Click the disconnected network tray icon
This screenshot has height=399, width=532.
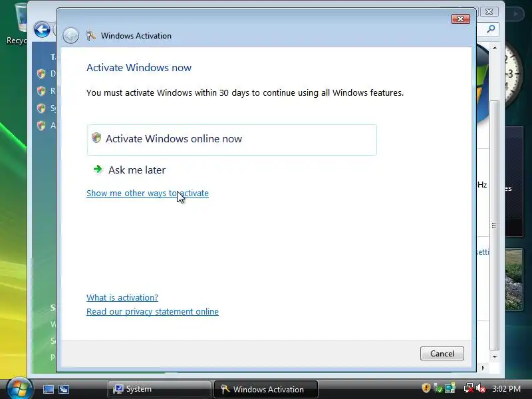(469, 388)
